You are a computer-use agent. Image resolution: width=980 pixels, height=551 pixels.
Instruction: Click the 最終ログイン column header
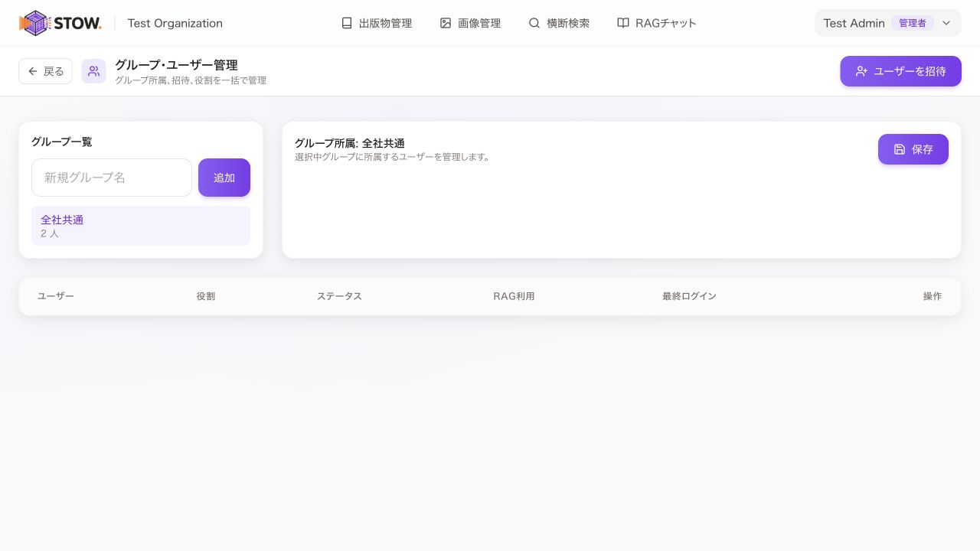pos(689,296)
